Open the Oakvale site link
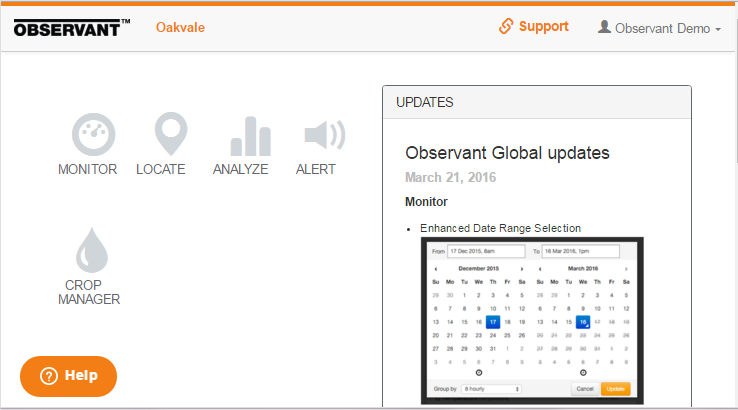This screenshot has height=410, width=738. tap(180, 27)
